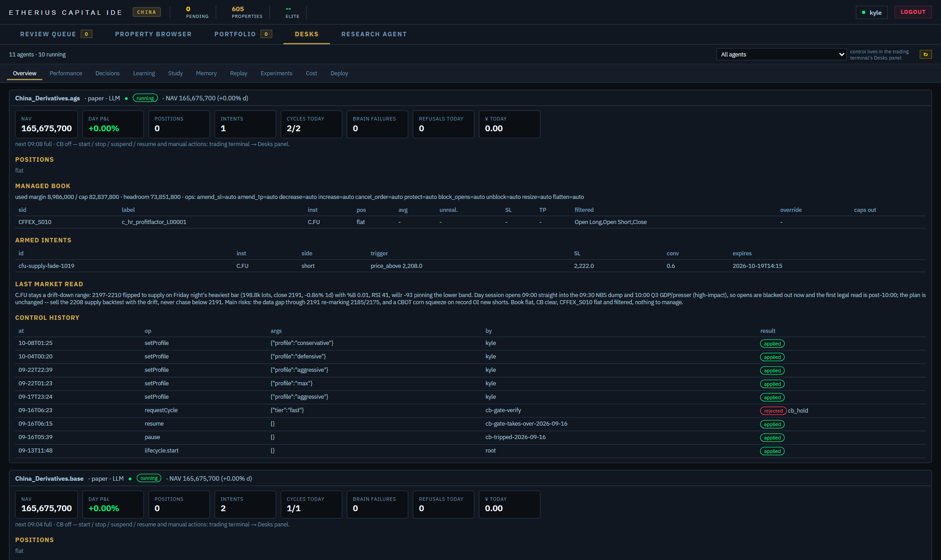
Task: Switch to the Memory sub-tab
Action: (206, 73)
